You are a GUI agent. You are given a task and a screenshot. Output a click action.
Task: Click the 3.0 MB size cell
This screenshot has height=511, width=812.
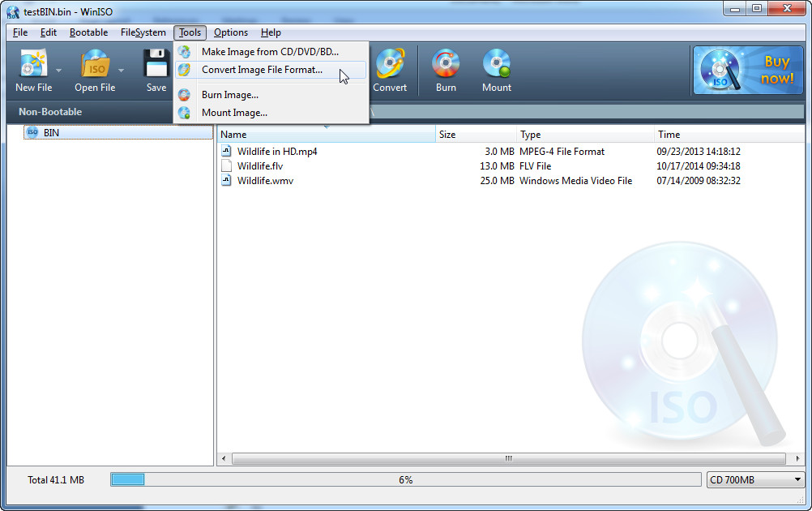pyautogui.click(x=499, y=152)
